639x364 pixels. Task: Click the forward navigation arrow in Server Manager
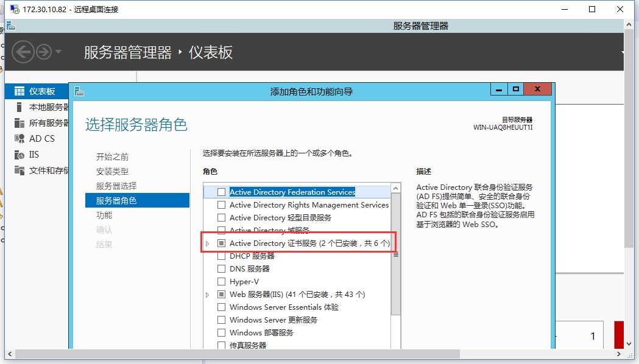coord(44,52)
